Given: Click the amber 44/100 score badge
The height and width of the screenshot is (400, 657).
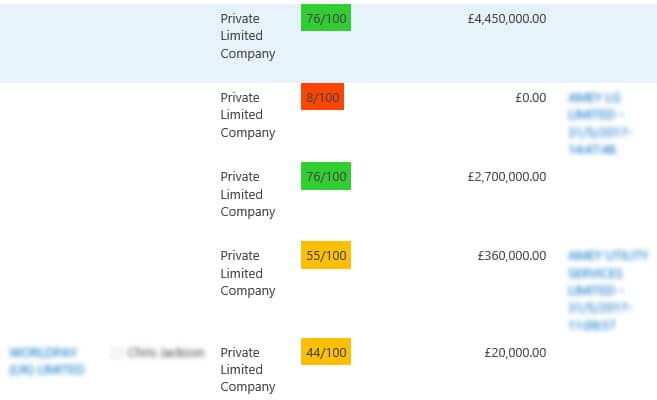Looking at the screenshot, I should click(326, 352).
